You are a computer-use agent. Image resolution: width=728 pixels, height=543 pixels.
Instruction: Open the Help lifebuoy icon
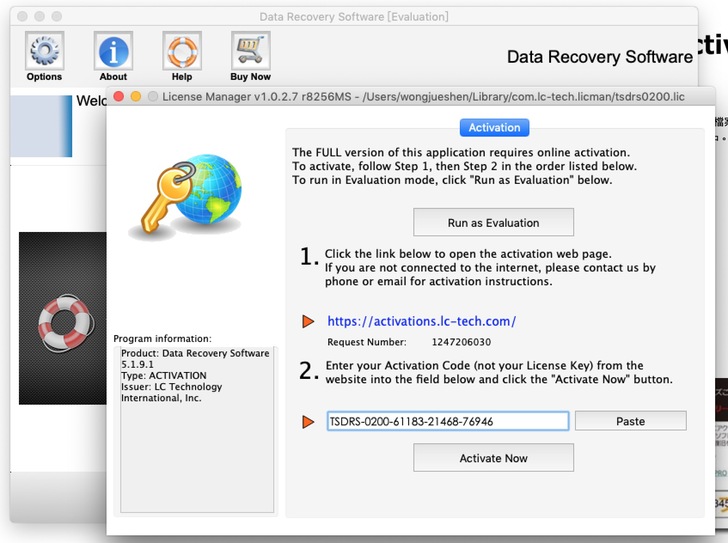(182, 51)
